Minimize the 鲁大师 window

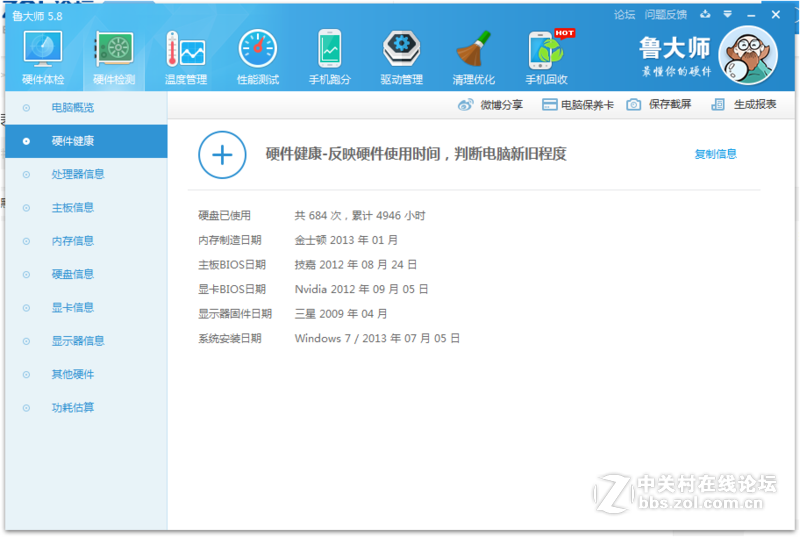pyautogui.click(x=751, y=15)
